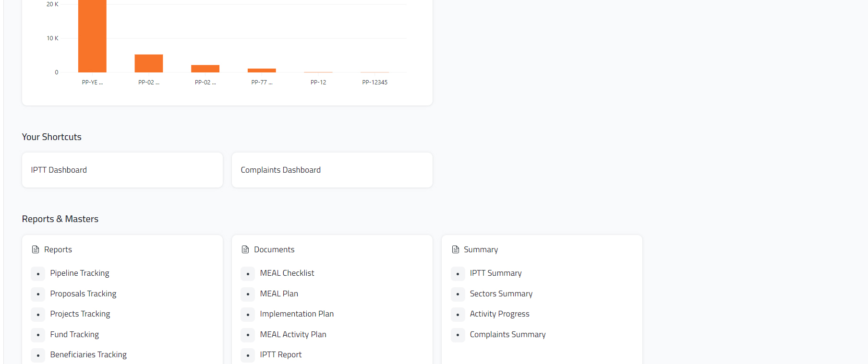Open the Complaints Summary link

point(507,335)
